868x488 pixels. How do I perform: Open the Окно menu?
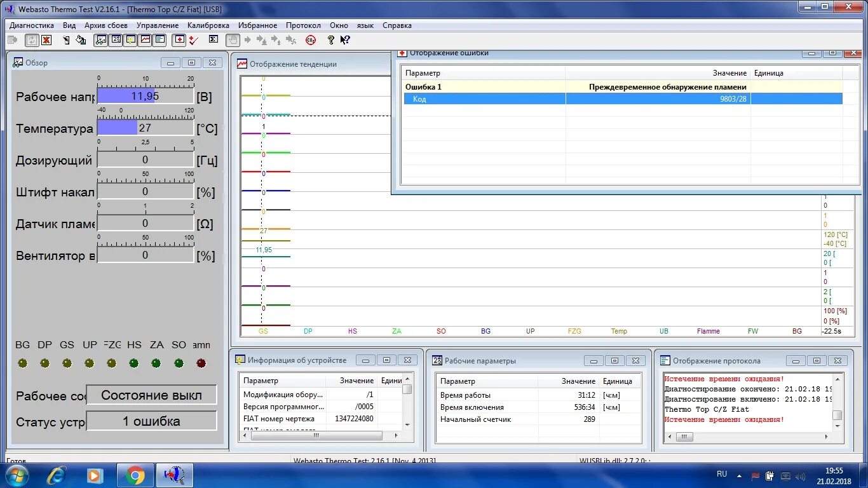[x=339, y=25]
